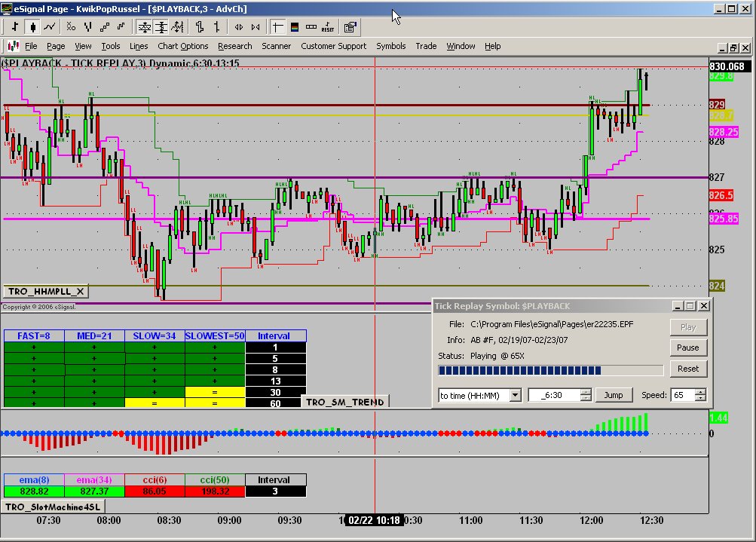The image size is (756, 542).
Task: Click the 826.5 red price label
Action: 721,195
